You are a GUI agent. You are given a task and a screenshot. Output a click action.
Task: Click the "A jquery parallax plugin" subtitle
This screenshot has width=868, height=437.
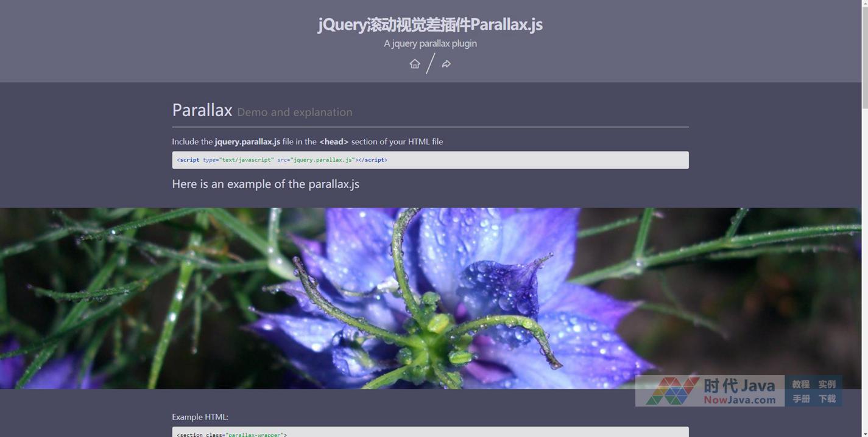(430, 44)
